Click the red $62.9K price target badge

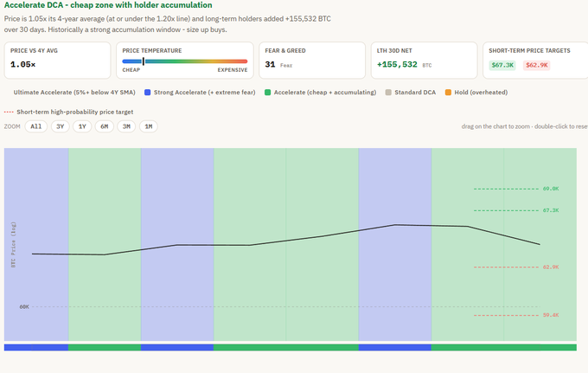tap(537, 65)
